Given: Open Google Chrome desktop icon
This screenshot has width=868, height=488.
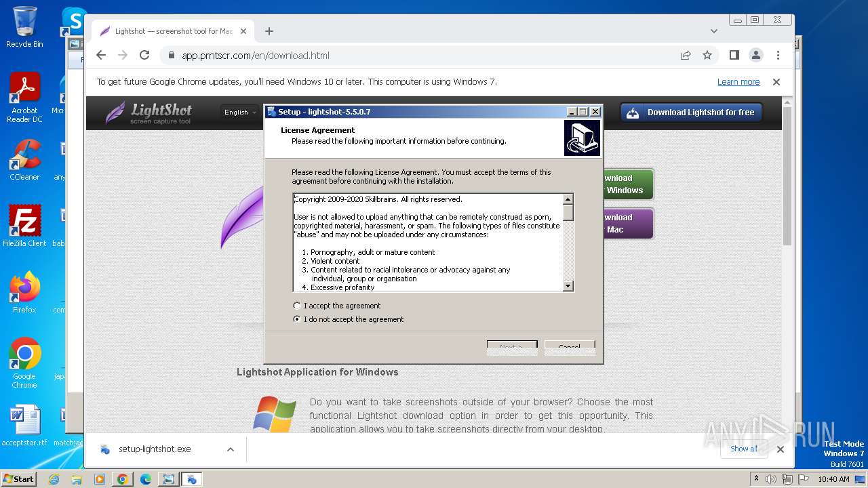Looking at the screenshot, I should point(24,363).
